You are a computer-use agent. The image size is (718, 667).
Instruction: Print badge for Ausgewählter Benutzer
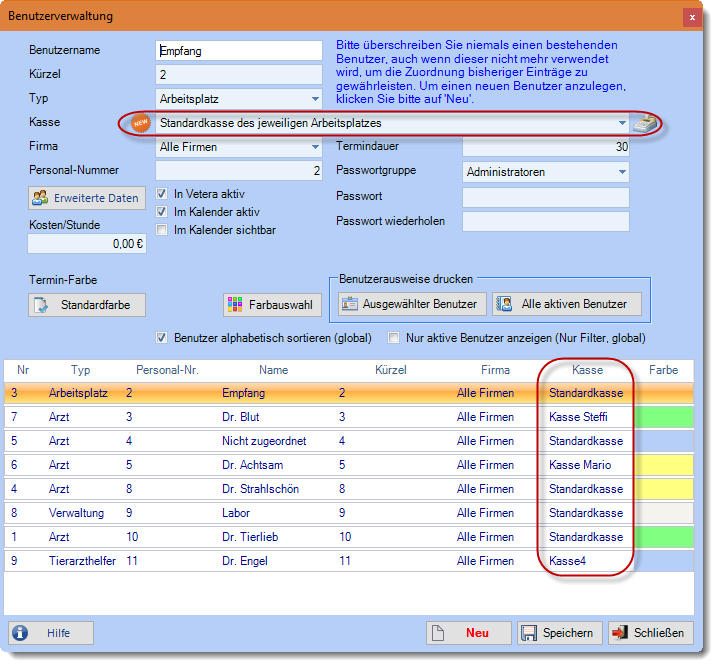tap(410, 304)
